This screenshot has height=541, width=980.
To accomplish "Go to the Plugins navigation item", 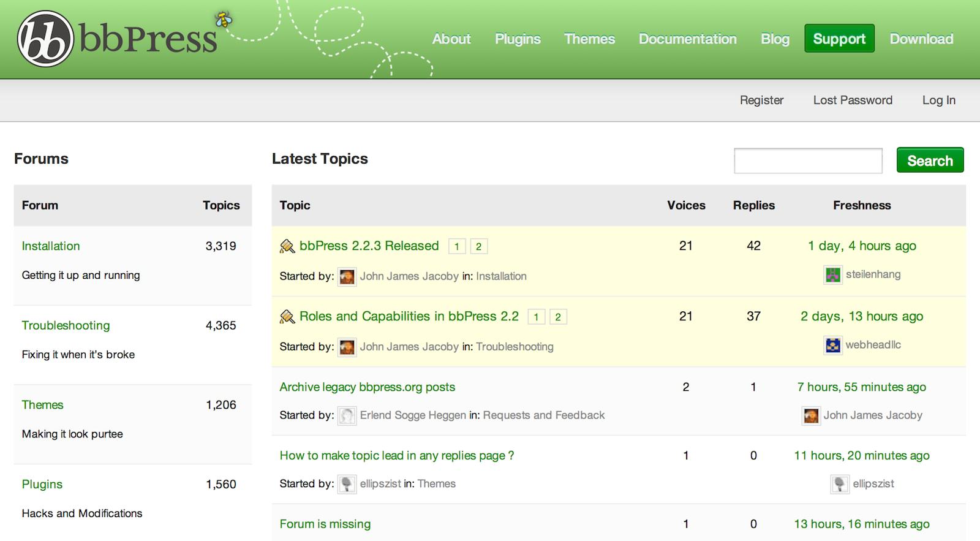I will 518,39.
